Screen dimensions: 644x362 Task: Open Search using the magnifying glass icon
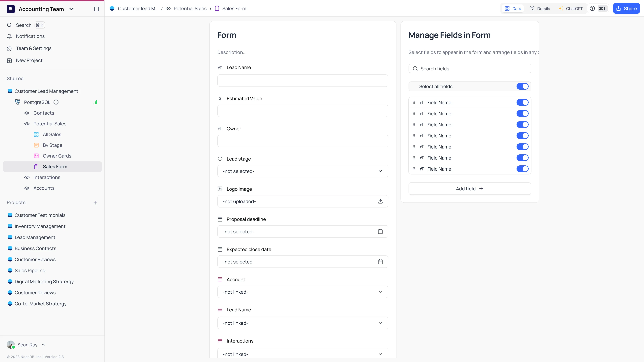10,25
